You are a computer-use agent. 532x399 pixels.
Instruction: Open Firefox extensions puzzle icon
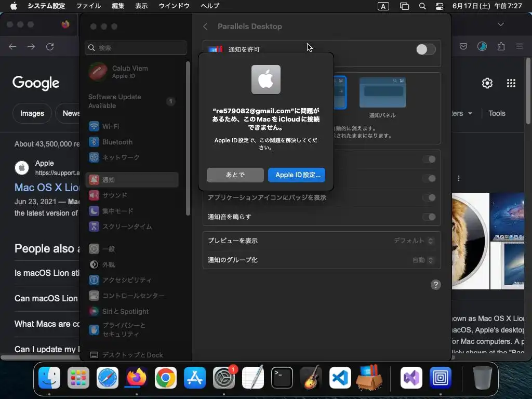tap(501, 46)
